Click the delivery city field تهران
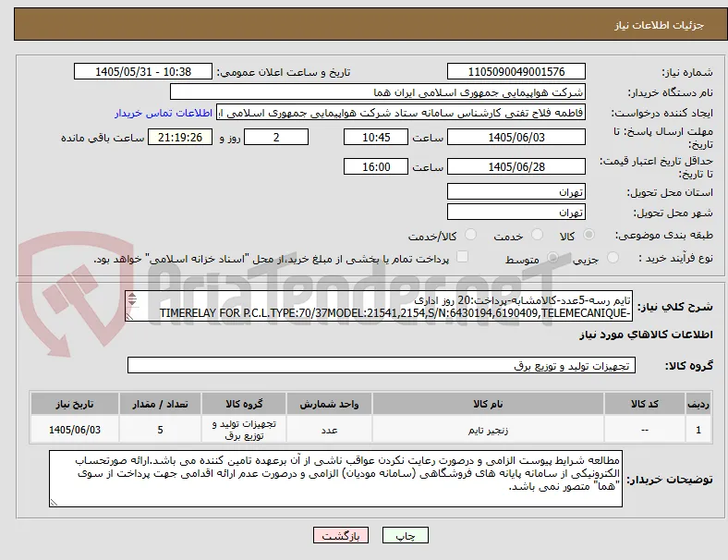 click(516, 213)
